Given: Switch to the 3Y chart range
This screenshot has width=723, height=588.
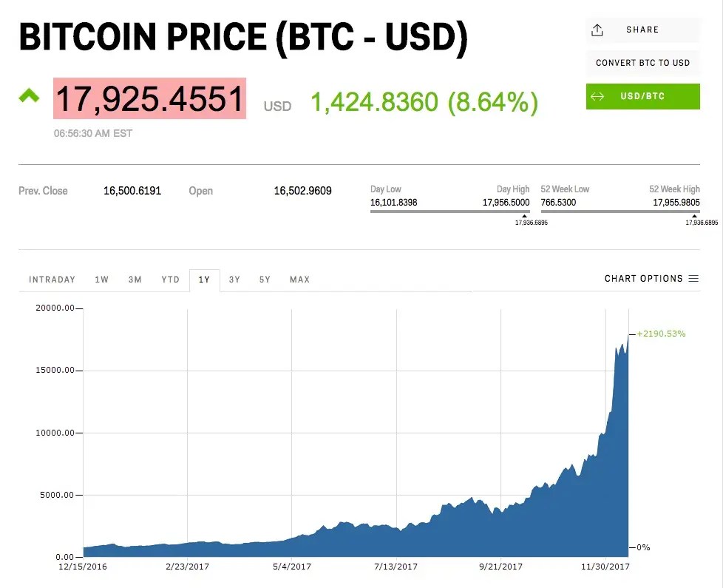Looking at the screenshot, I should coord(234,280).
